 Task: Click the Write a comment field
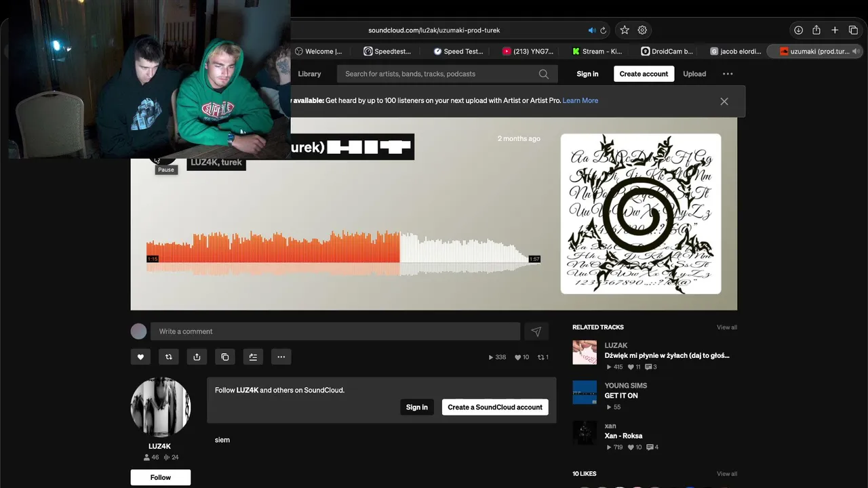click(335, 331)
